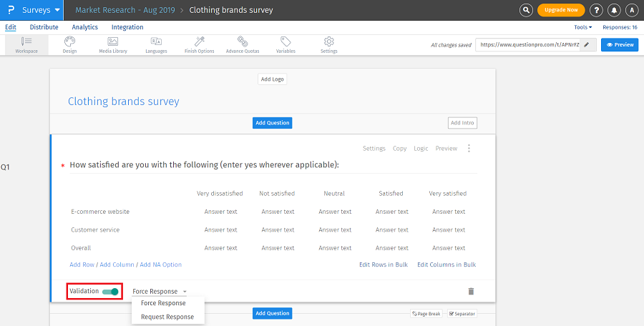
Task: Click the Add Row link
Action: (x=82, y=265)
